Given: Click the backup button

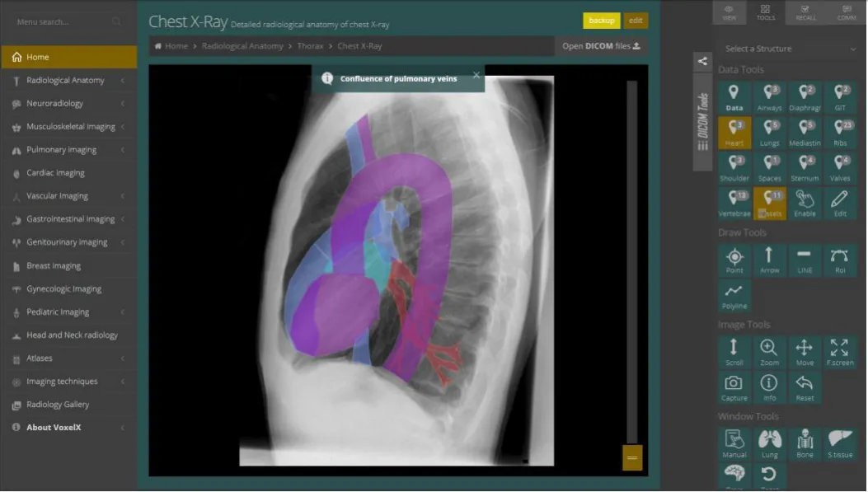Looking at the screenshot, I should [601, 21].
